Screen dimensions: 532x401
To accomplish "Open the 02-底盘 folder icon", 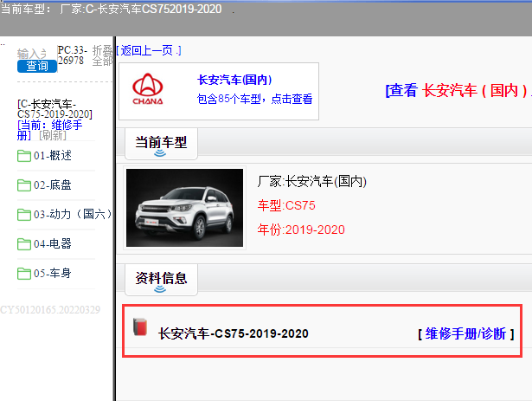I will pos(24,185).
